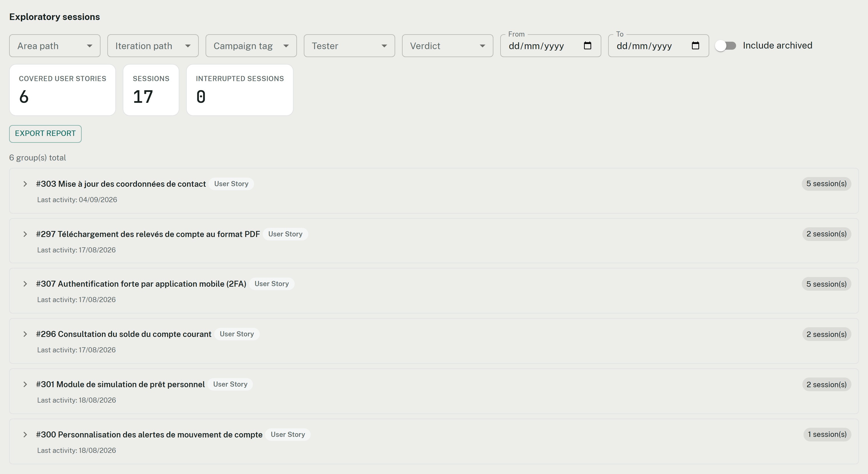Click the Covered User Stories card

point(62,90)
